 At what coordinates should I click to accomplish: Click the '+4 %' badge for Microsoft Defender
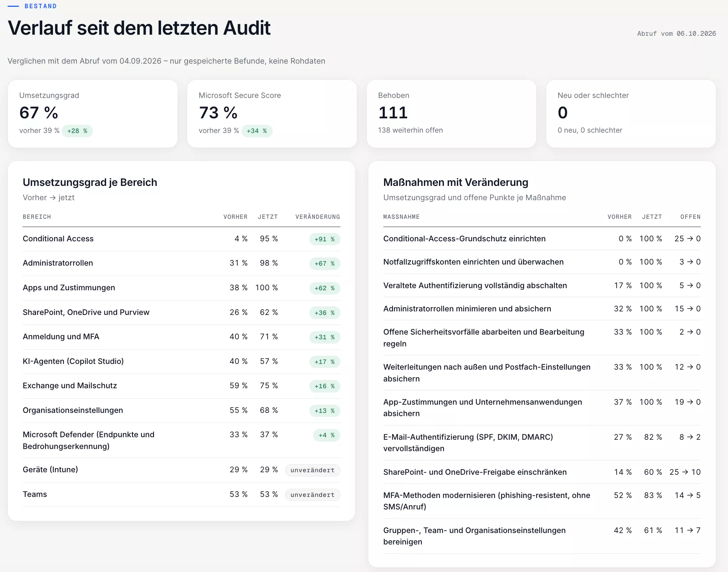tap(327, 435)
